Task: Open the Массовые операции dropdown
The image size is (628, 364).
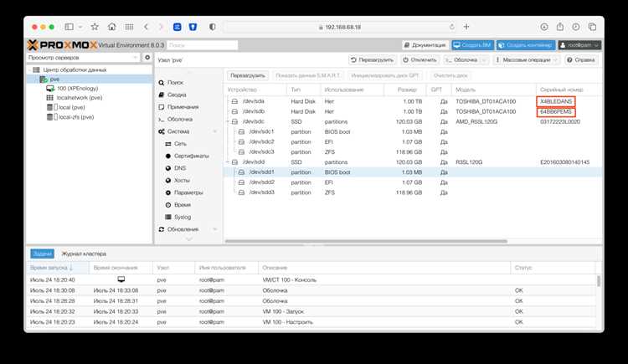Action: click(x=527, y=60)
